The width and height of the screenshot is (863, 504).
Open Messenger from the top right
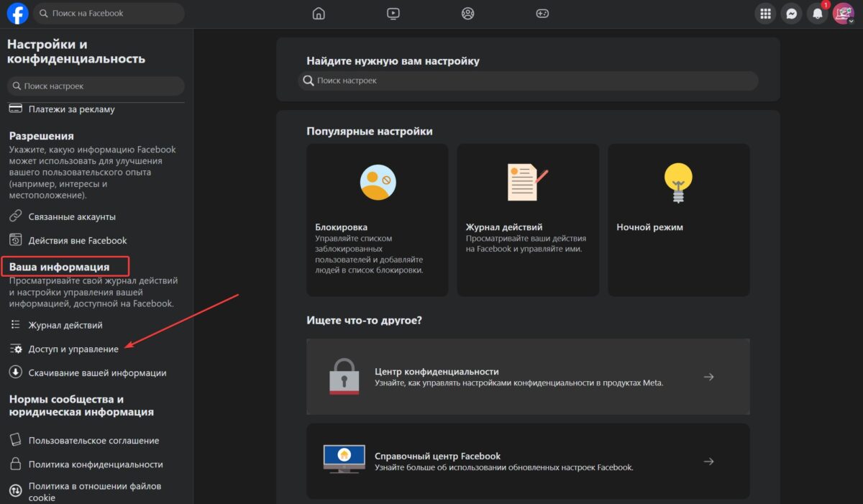pos(791,13)
